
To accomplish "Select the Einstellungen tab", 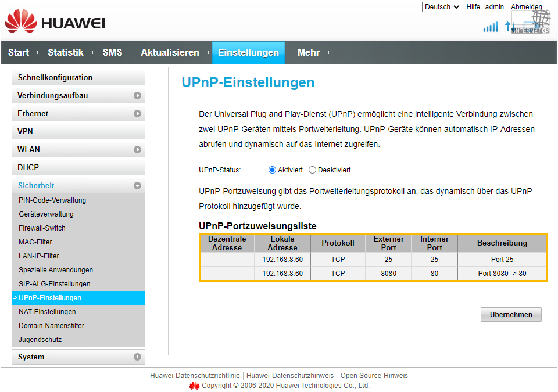I will click(x=248, y=53).
